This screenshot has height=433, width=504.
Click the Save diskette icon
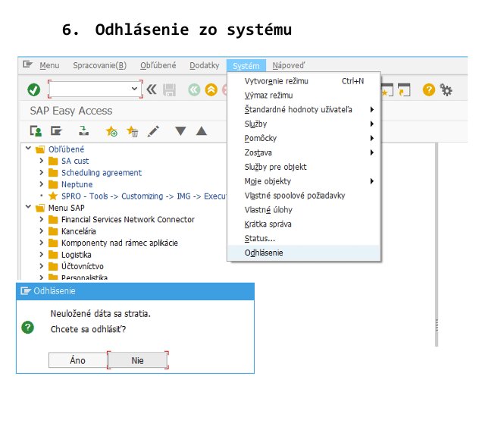(170, 89)
